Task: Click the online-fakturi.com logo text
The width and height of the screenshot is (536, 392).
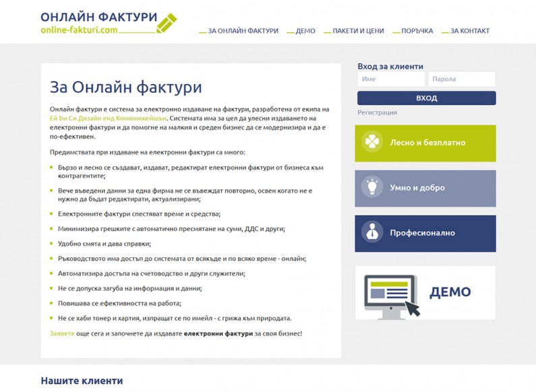Action: (79, 30)
